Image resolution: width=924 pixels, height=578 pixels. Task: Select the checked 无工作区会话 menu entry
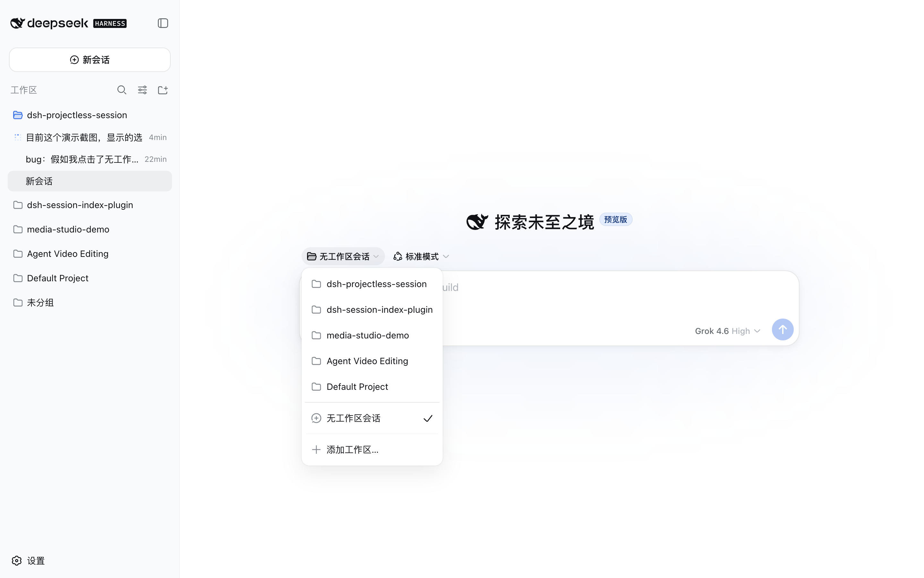(372, 418)
